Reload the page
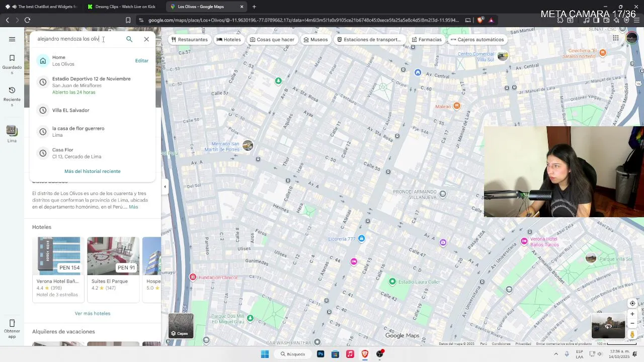The width and height of the screenshot is (644, 362). pos(27,20)
